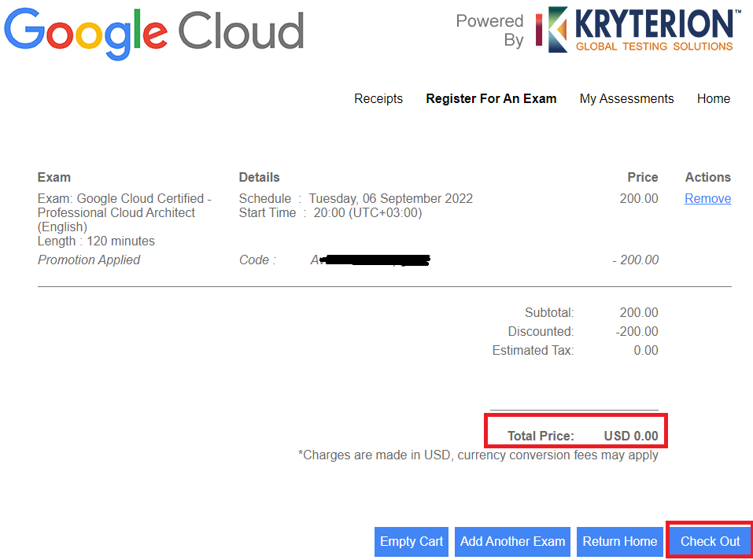Viewport: 753px width, 560px height.
Task: Click the Powered By label
Action: (x=489, y=30)
